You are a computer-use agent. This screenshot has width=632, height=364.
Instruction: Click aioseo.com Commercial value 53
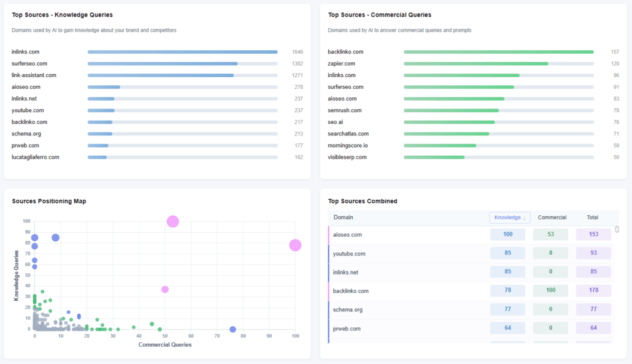tap(550, 234)
